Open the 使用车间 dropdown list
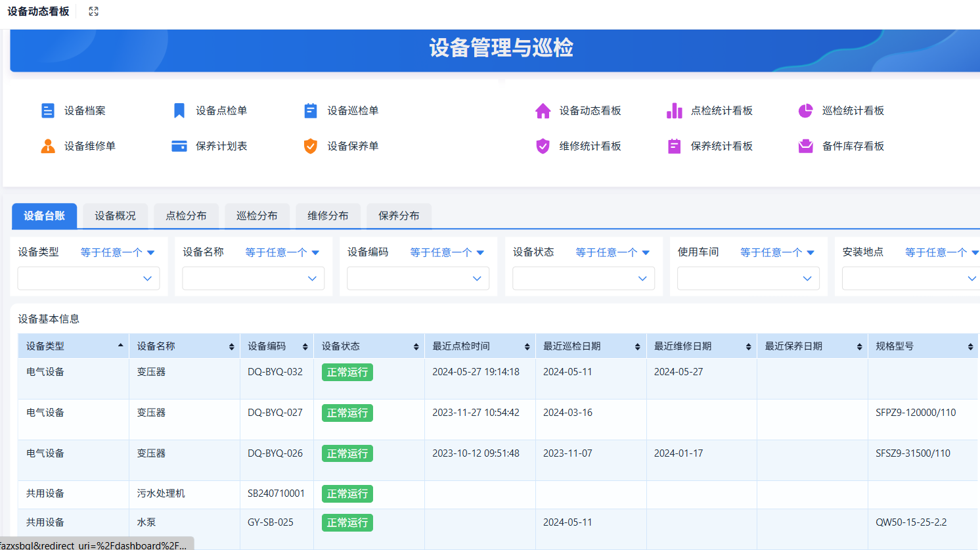This screenshot has width=980, height=550. pos(747,278)
